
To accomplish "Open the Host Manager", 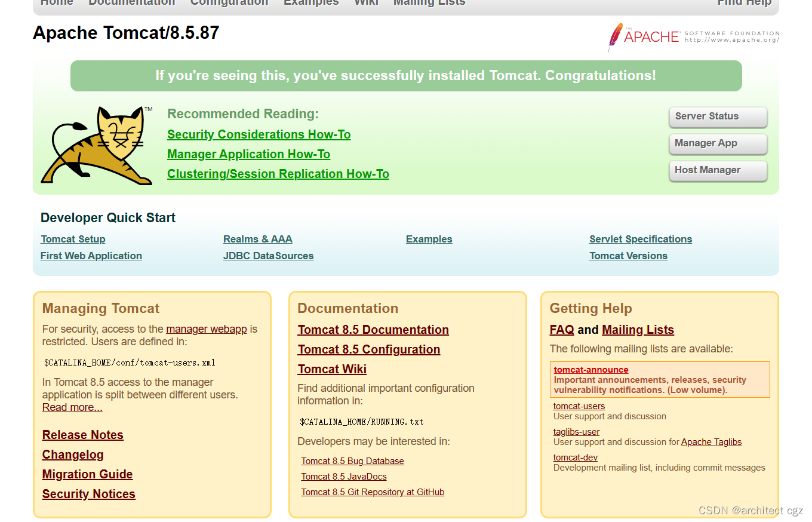I will tap(718, 170).
